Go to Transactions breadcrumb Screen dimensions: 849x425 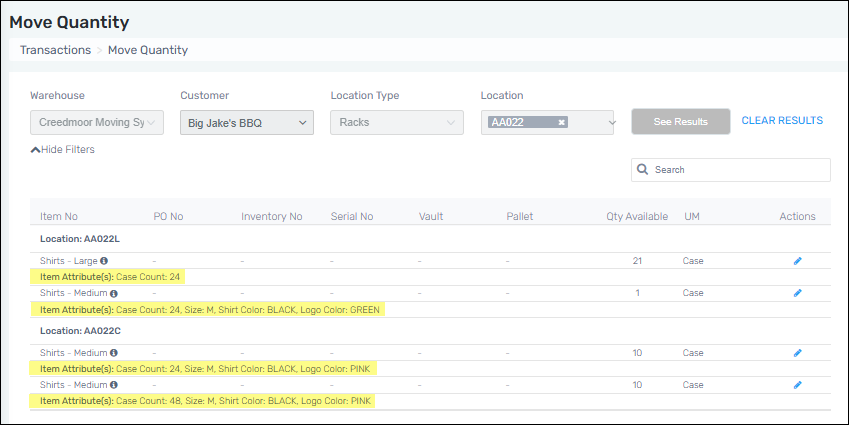click(x=55, y=50)
